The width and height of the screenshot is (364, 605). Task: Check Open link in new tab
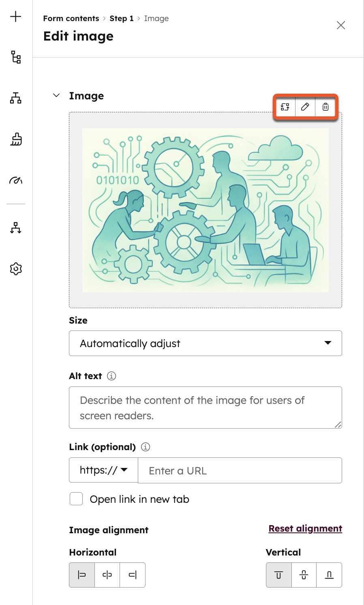[x=76, y=499]
